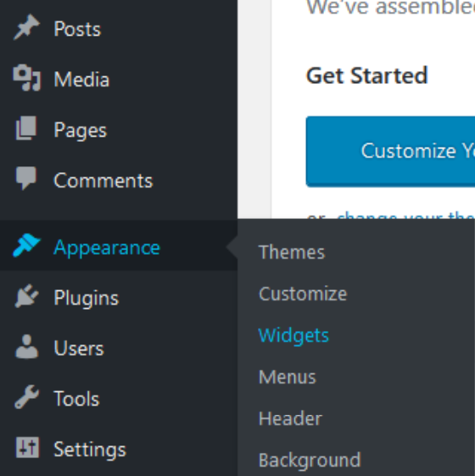The width and height of the screenshot is (475, 476).
Task: Choose Background in the Appearance flyout
Action: tap(310, 460)
